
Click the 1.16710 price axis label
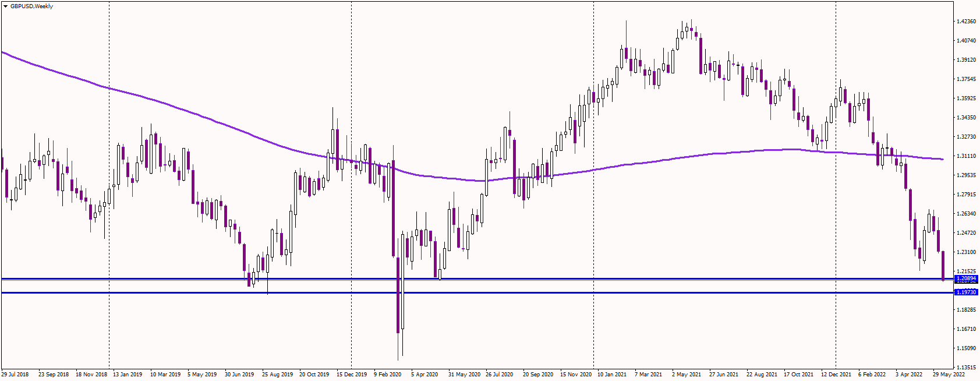[x=967, y=329]
